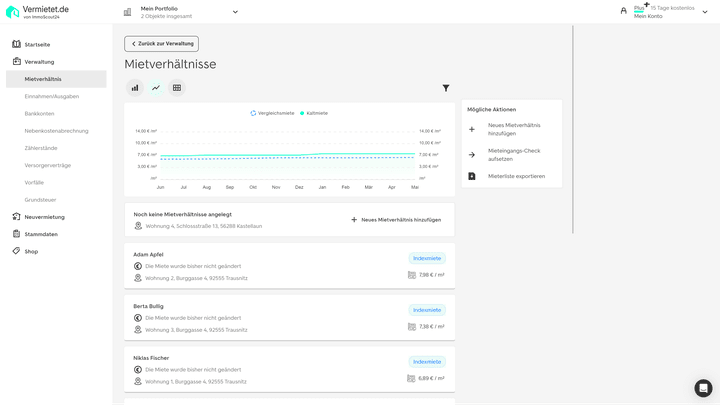Select the line chart view icon
720x405 pixels.
[x=156, y=88]
